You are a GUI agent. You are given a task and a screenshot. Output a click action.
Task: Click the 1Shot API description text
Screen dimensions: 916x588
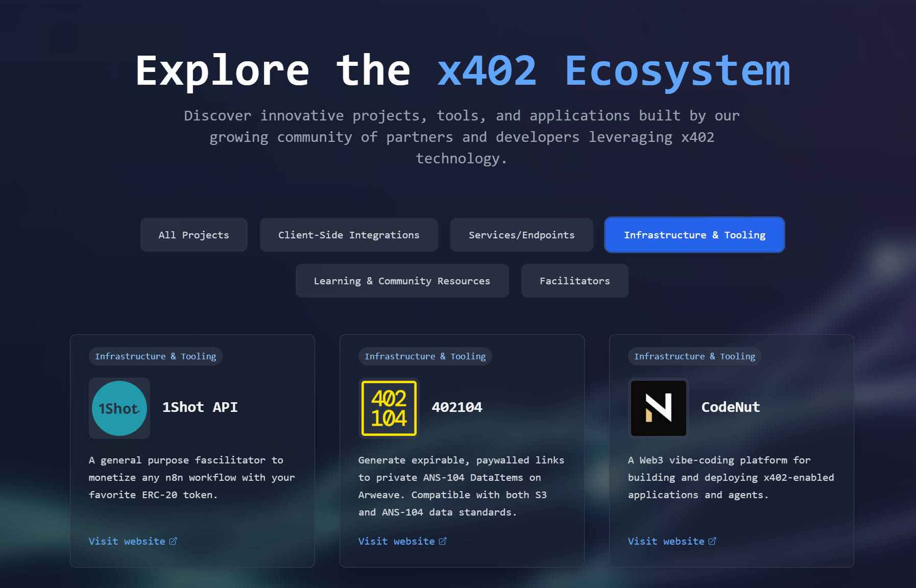[192, 477]
